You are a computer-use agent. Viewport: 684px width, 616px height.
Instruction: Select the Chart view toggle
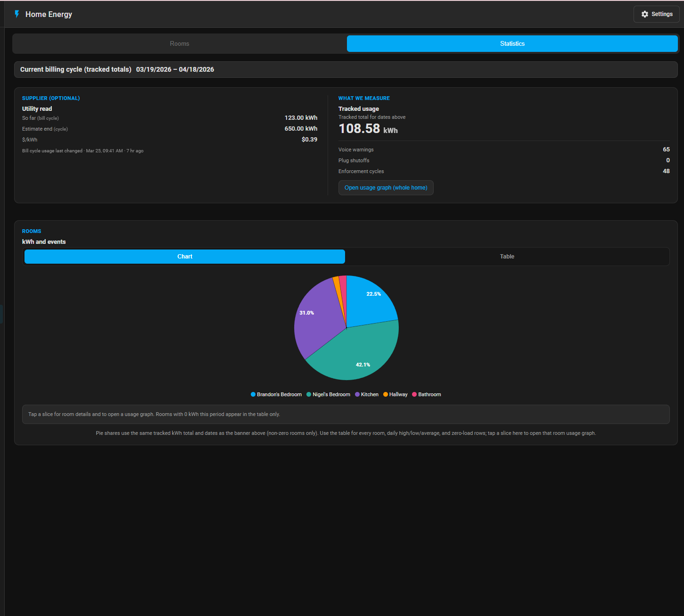coord(185,257)
